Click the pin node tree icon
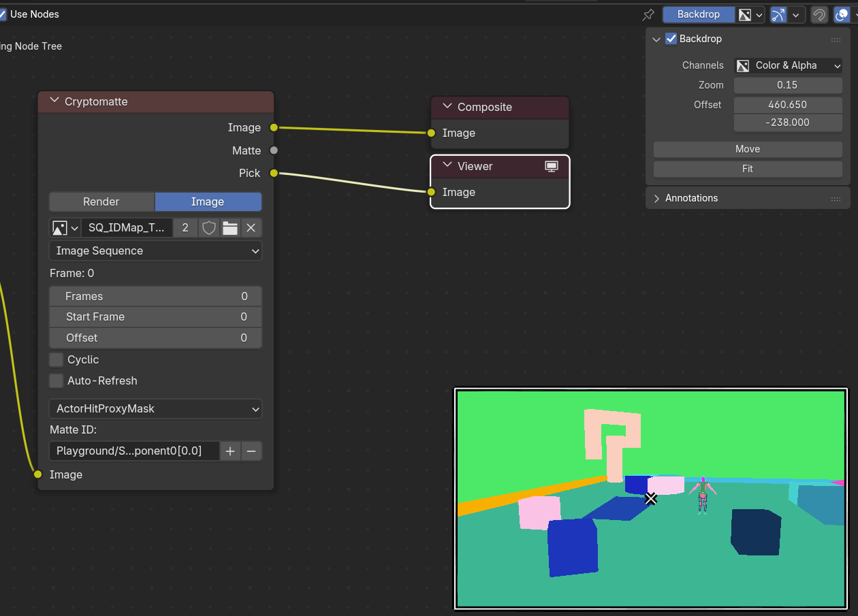Screen dimensions: 858x616 coord(648,15)
